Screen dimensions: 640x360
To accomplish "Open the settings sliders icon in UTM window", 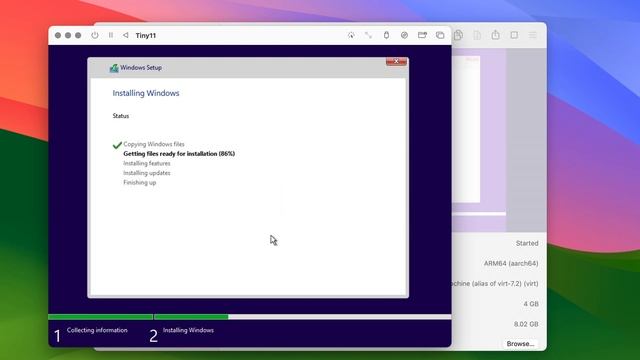I will pyautogui.click(x=533, y=35).
